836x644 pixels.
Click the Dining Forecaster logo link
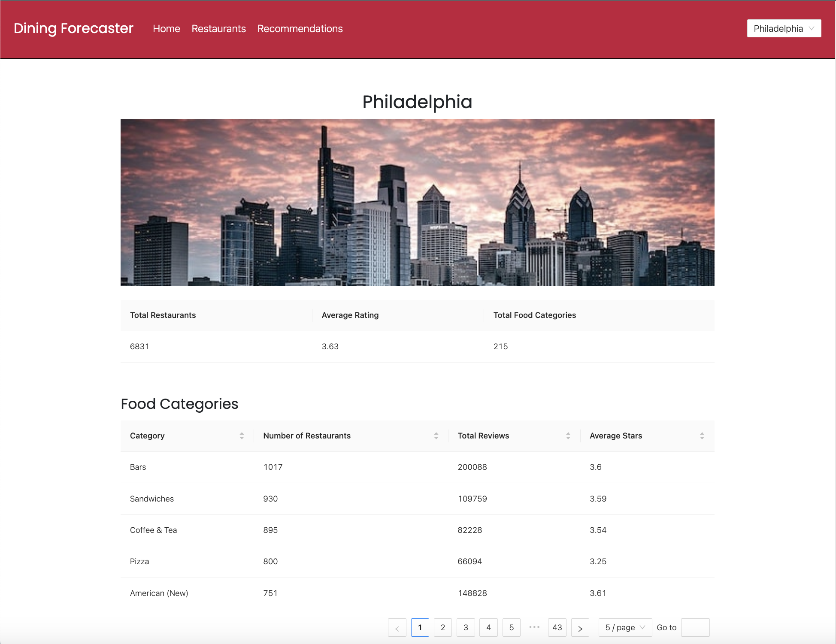[73, 28]
